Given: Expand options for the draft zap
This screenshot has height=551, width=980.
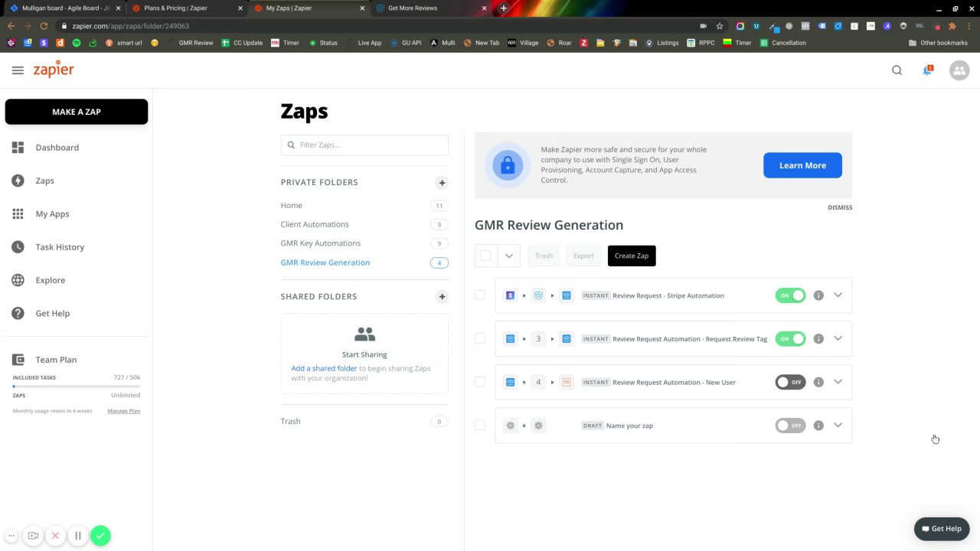Looking at the screenshot, I should click(838, 425).
